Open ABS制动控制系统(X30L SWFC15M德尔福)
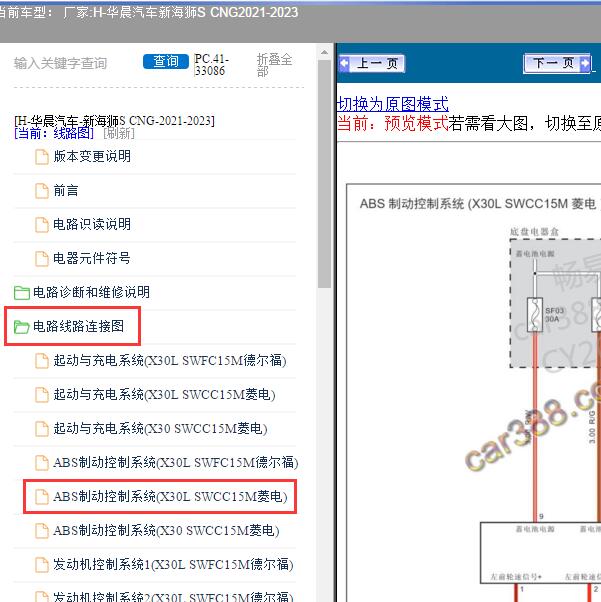The width and height of the screenshot is (601, 602). [x=176, y=462]
